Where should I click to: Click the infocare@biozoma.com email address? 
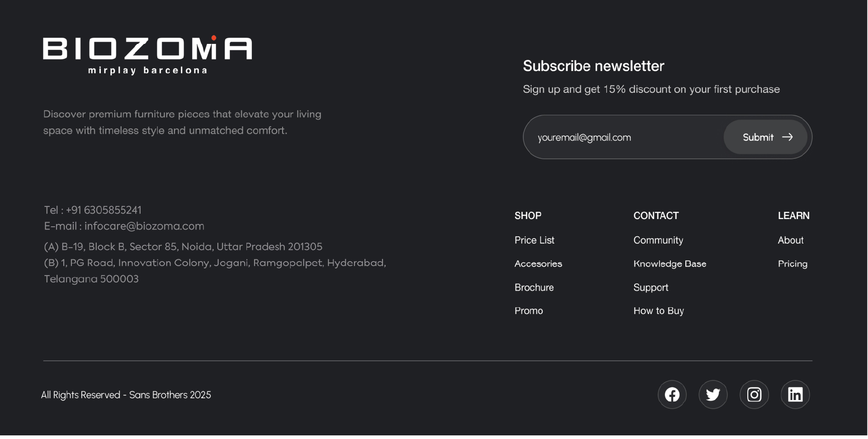[x=144, y=226]
